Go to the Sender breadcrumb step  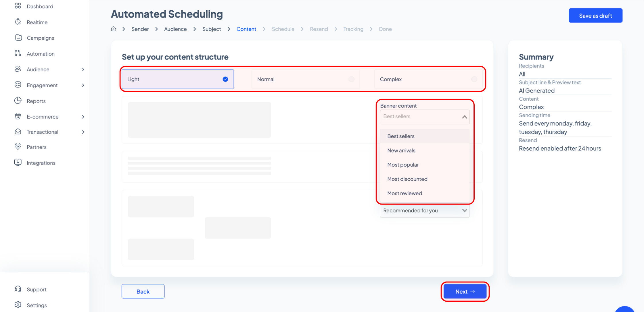coord(140,29)
